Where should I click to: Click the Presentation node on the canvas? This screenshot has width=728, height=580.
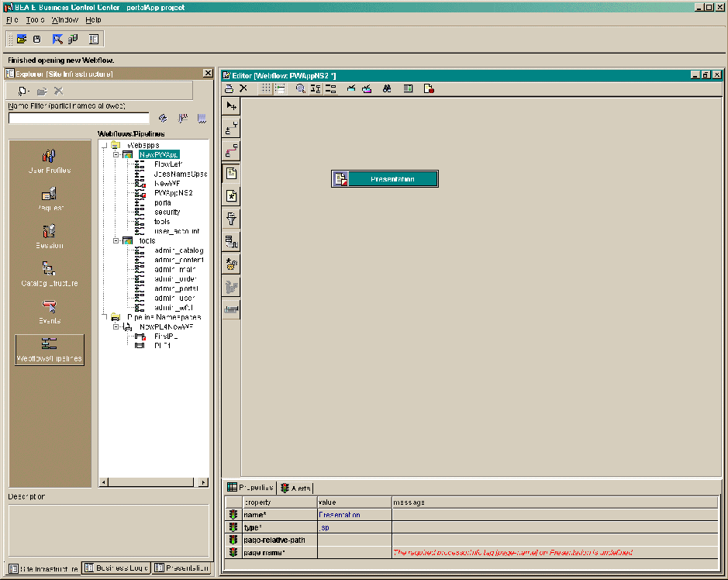[385, 179]
